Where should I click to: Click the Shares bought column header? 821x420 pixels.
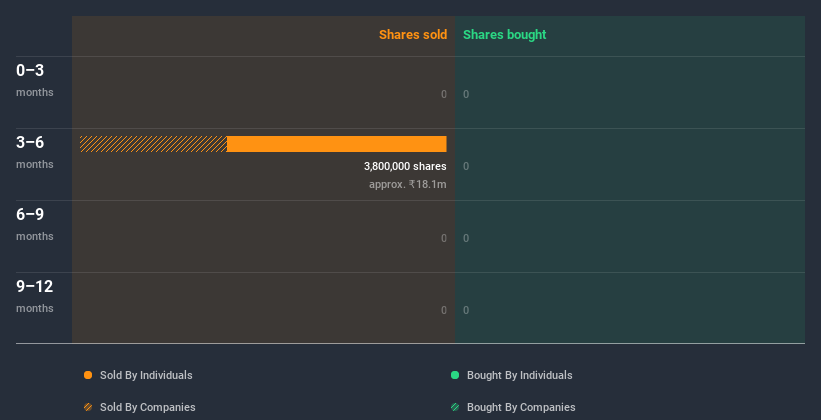[x=505, y=35]
